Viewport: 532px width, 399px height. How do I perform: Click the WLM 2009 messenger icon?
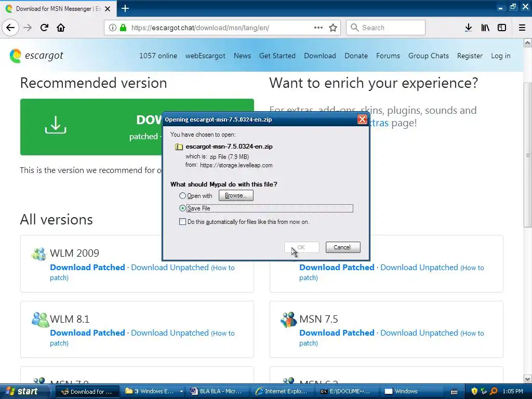pyautogui.click(x=38, y=254)
